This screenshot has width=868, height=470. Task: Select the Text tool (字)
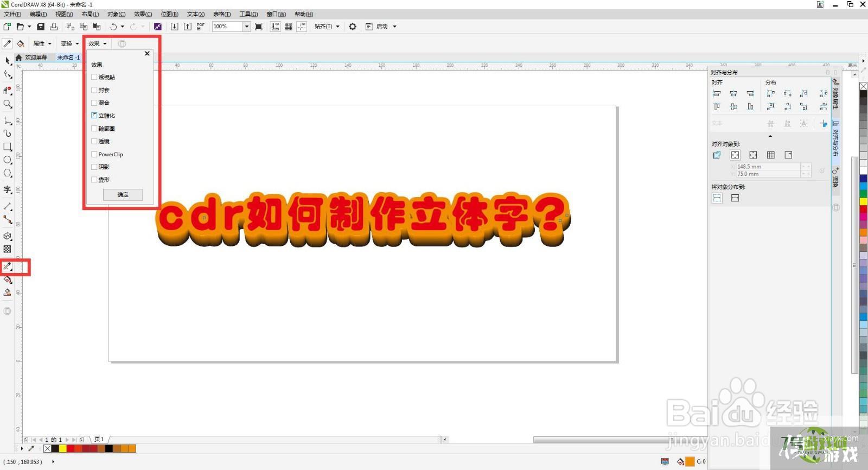8,189
